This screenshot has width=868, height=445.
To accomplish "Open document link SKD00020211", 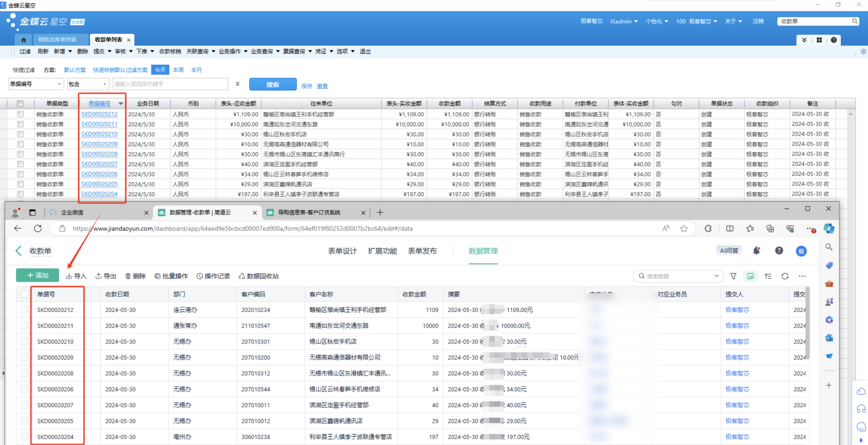I will [x=99, y=124].
